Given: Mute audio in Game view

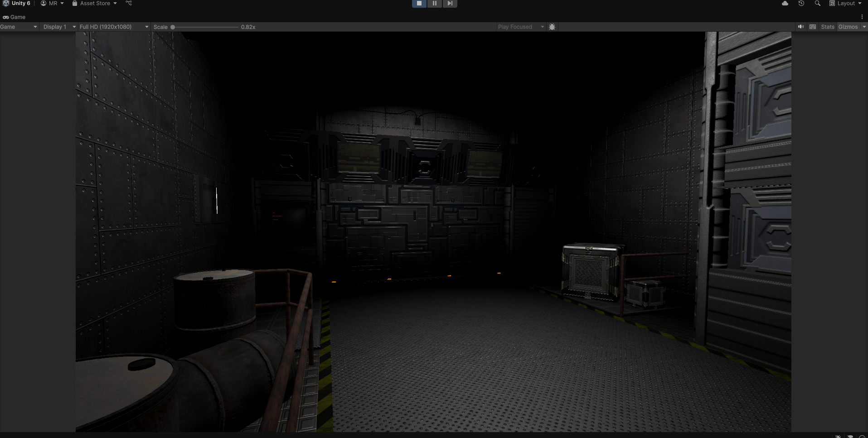Looking at the screenshot, I should coord(800,27).
